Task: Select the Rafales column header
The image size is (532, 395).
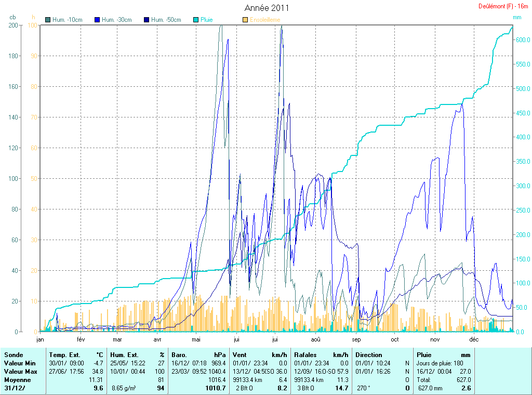Action: [305, 355]
